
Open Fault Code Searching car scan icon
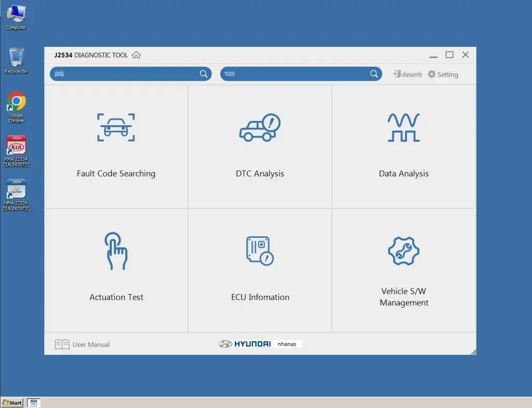coord(116,127)
